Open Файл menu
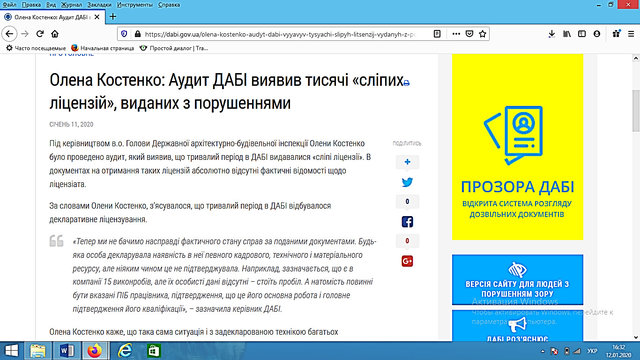The image size is (640, 360). click(x=9, y=5)
